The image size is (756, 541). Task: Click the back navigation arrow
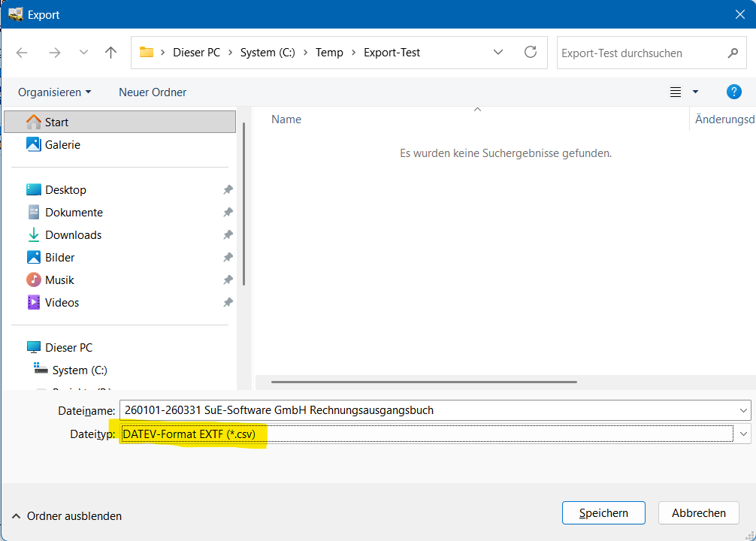(22, 53)
